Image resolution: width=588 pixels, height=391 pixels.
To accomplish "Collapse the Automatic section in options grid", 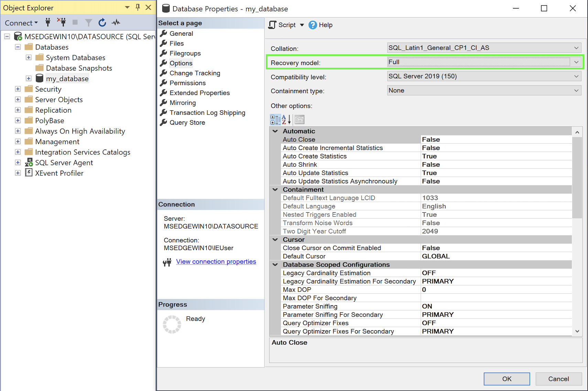I will tap(275, 131).
